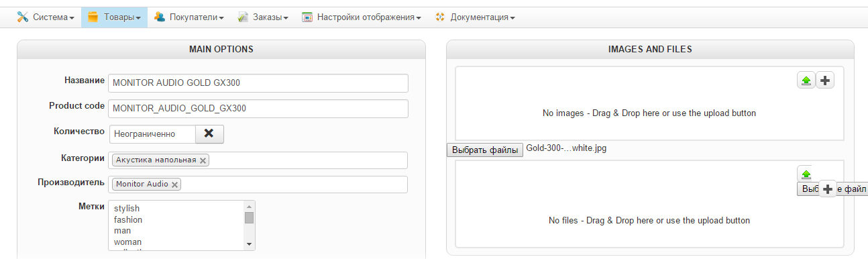Click the plus icon in images section

(x=825, y=81)
